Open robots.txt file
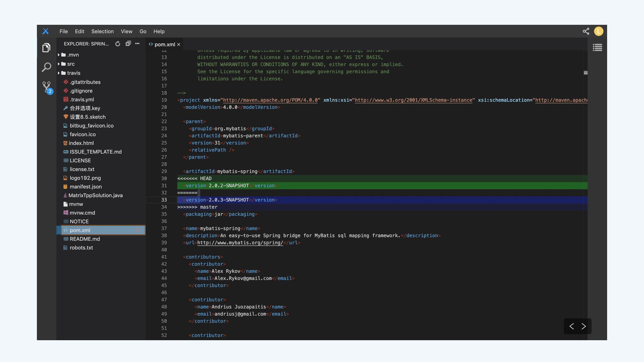The height and width of the screenshot is (362, 644). click(x=81, y=247)
